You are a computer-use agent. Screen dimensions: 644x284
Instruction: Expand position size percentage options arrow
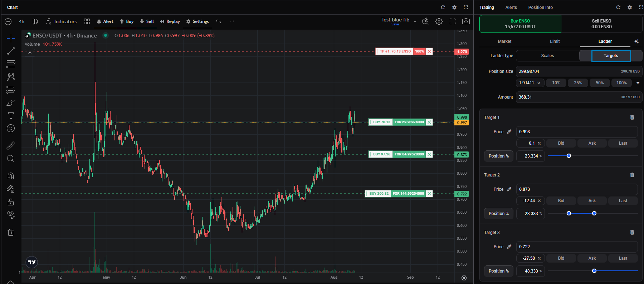tap(638, 83)
